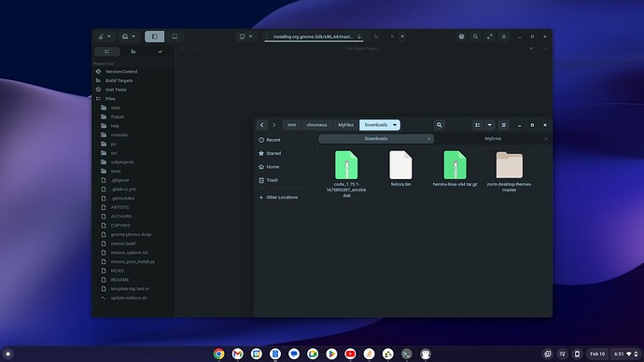This screenshot has height=362, width=644.
Task: Go forward in the Files window
Action: click(x=274, y=125)
